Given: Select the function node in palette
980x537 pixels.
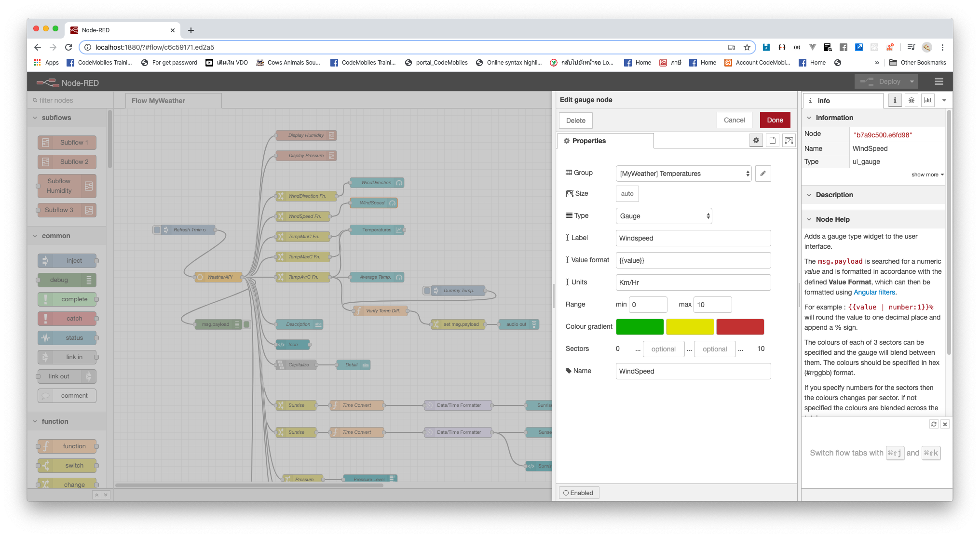Looking at the screenshot, I should [67, 446].
